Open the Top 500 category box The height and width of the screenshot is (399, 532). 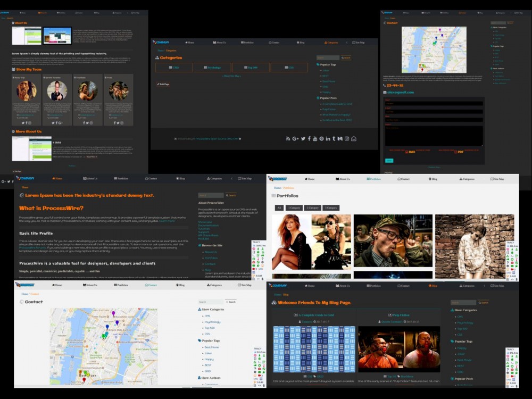point(251,68)
